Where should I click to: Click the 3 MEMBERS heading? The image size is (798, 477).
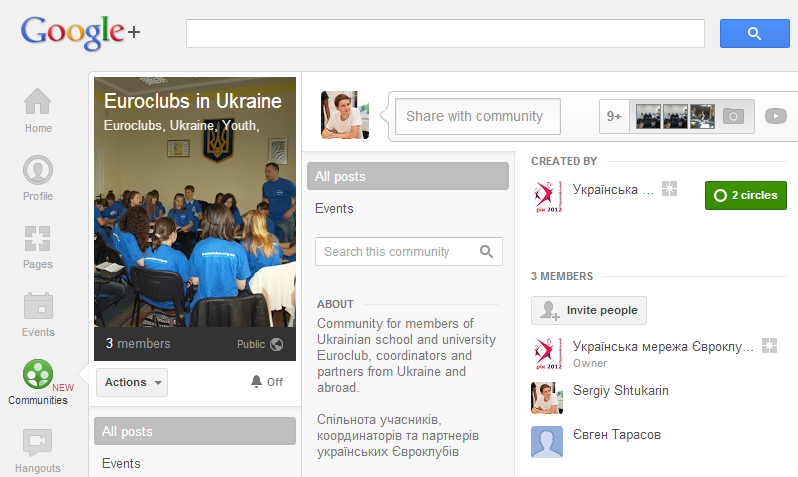(562, 276)
